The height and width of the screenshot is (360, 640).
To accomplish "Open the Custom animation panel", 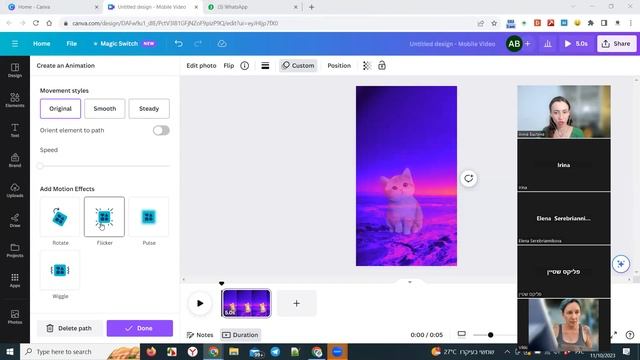I will pyautogui.click(x=298, y=66).
